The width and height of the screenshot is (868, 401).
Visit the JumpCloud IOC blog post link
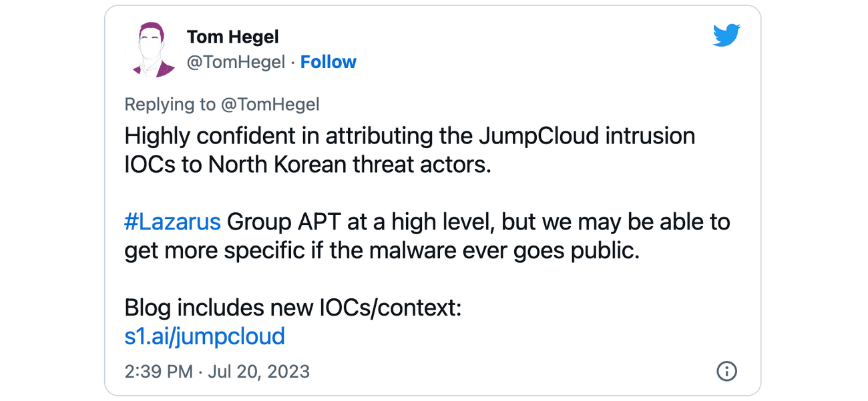point(205,336)
